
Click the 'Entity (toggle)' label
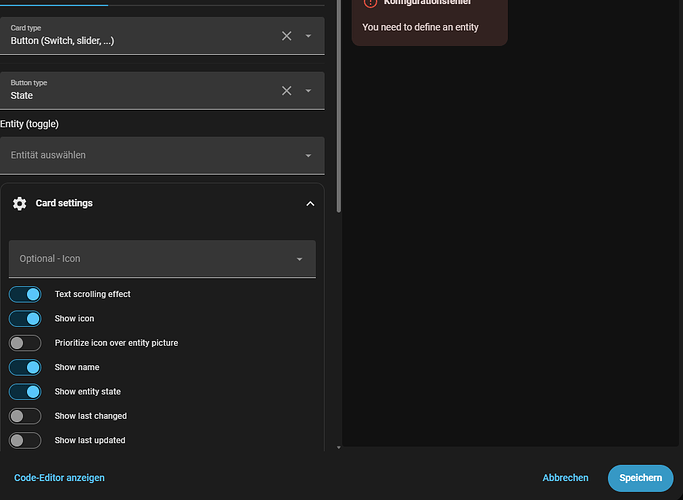pyautogui.click(x=29, y=124)
